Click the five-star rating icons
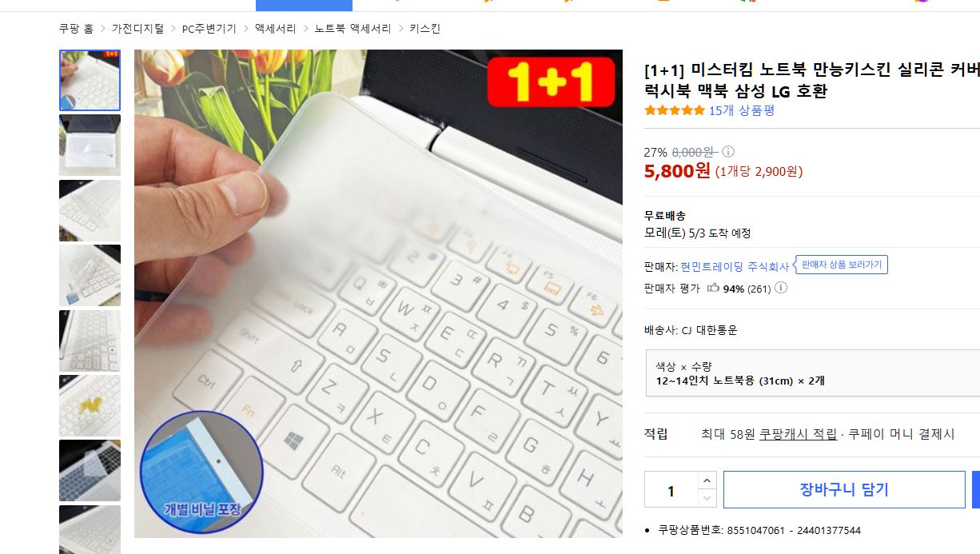The width and height of the screenshot is (980, 554). click(x=675, y=110)
